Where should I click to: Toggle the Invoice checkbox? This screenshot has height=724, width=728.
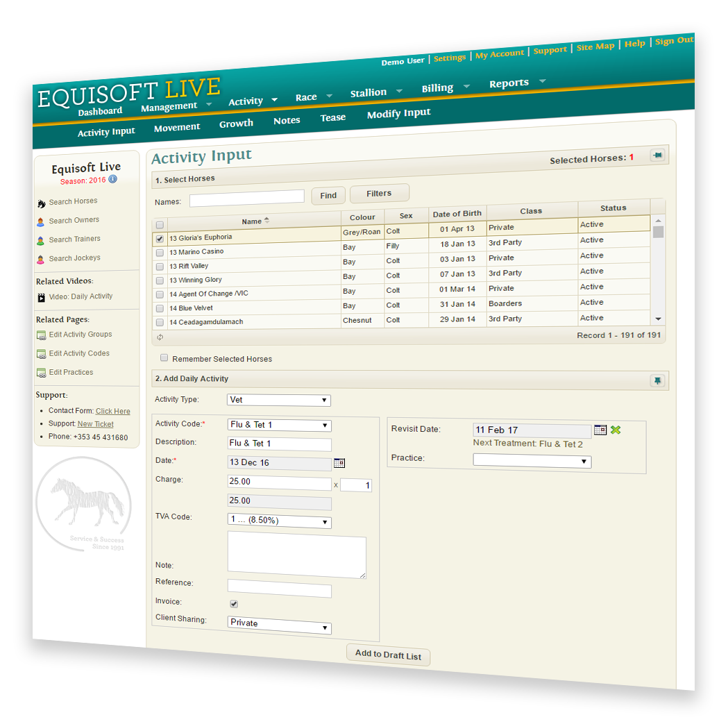pos(234,604)
